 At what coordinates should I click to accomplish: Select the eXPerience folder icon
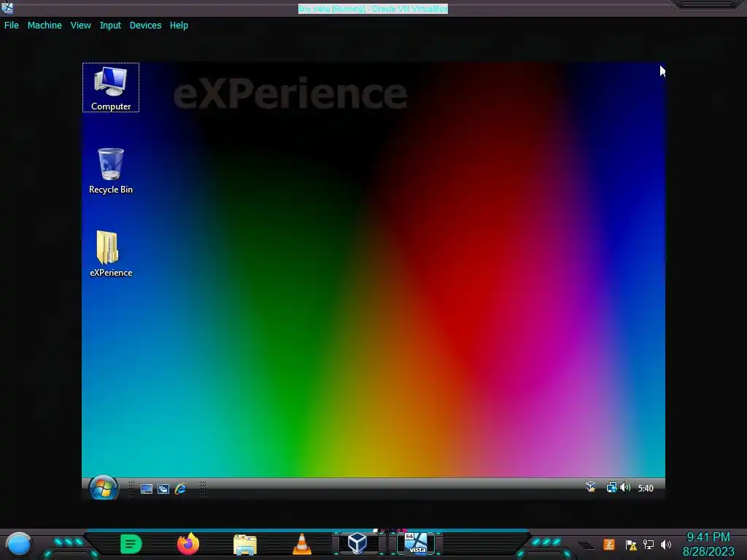pyautogui.click(x=111, y=254)
